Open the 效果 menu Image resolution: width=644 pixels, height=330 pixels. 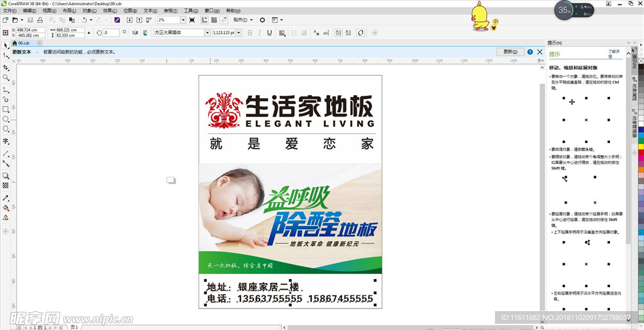[109, 11]
